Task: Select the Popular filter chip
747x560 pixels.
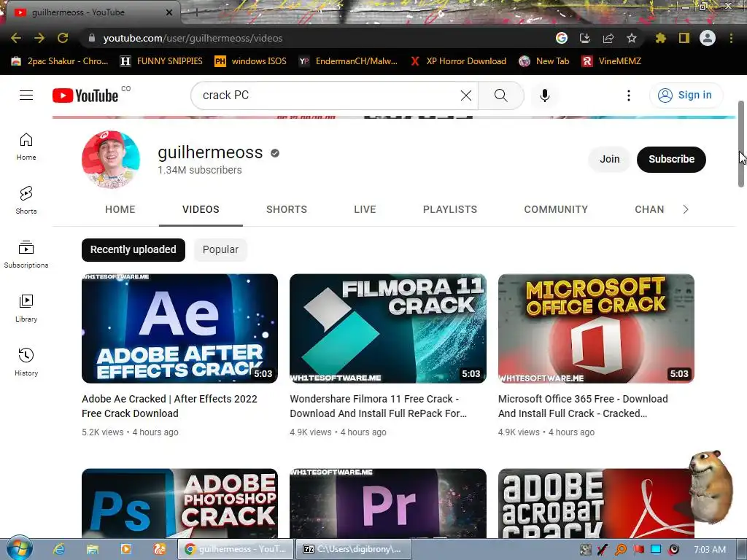Action: (220, 249)
